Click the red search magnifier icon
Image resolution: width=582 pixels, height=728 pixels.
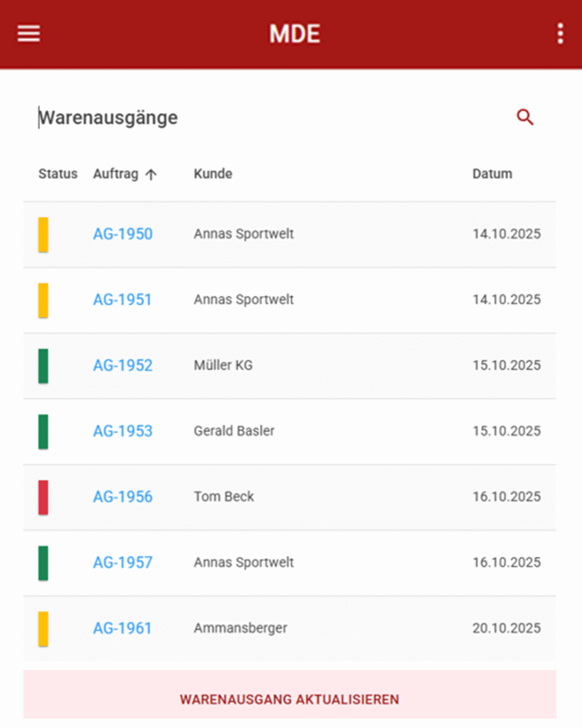(525, 118)
